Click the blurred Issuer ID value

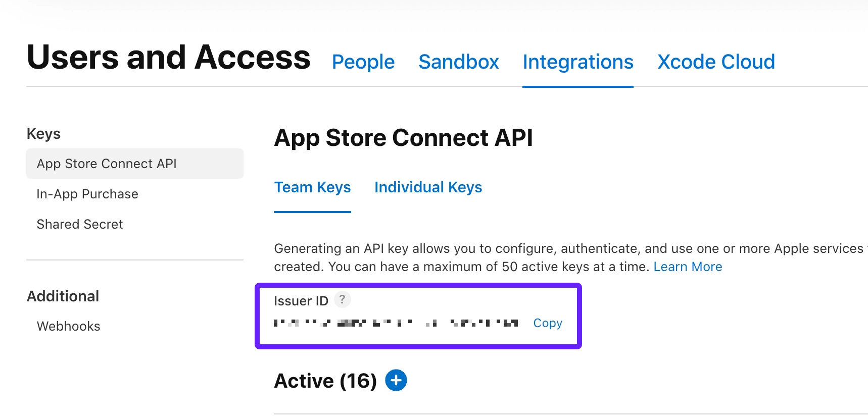click(x=396, y=323)
